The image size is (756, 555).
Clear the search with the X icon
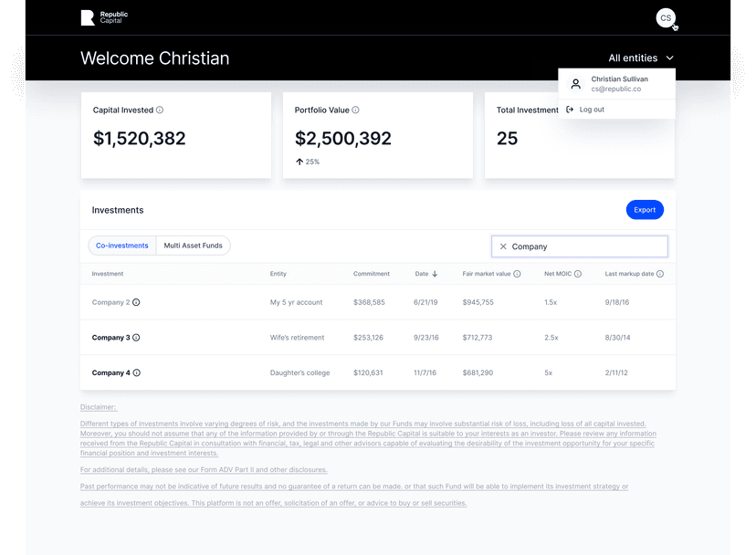(503, 246)
